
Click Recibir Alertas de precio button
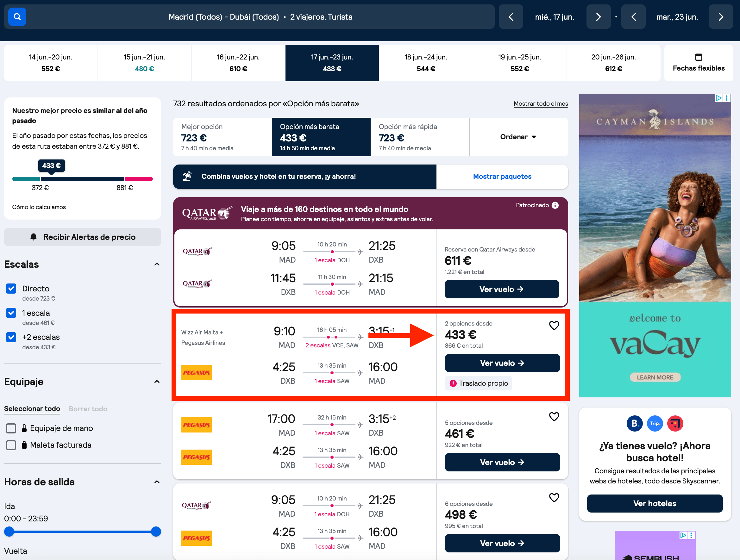(82, 237)
